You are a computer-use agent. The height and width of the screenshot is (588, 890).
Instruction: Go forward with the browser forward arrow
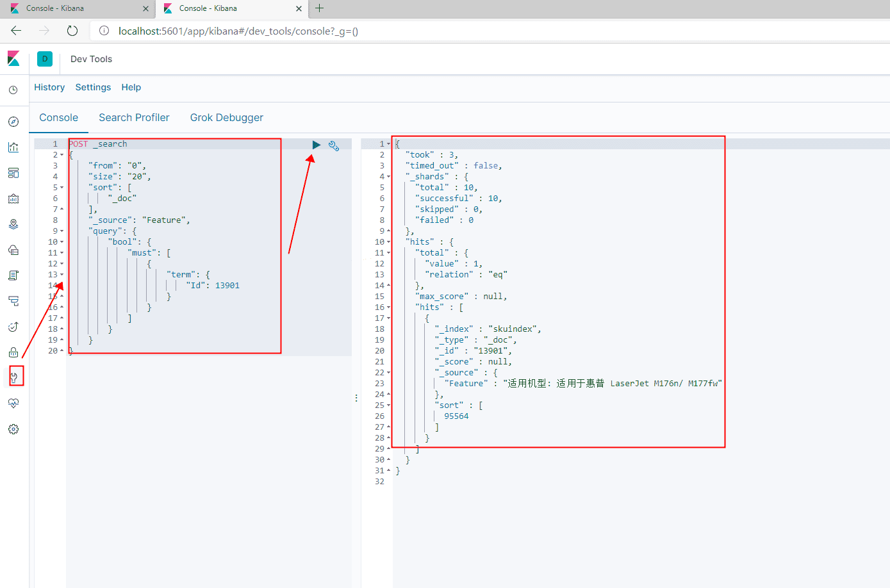coord(44,31)
